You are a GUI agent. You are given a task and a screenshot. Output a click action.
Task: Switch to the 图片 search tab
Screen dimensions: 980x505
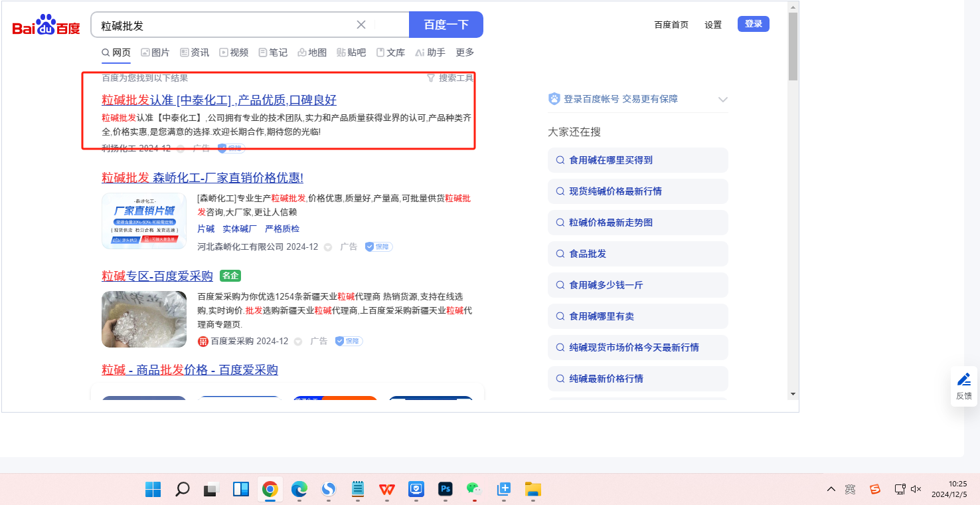[x=155, y=52]
